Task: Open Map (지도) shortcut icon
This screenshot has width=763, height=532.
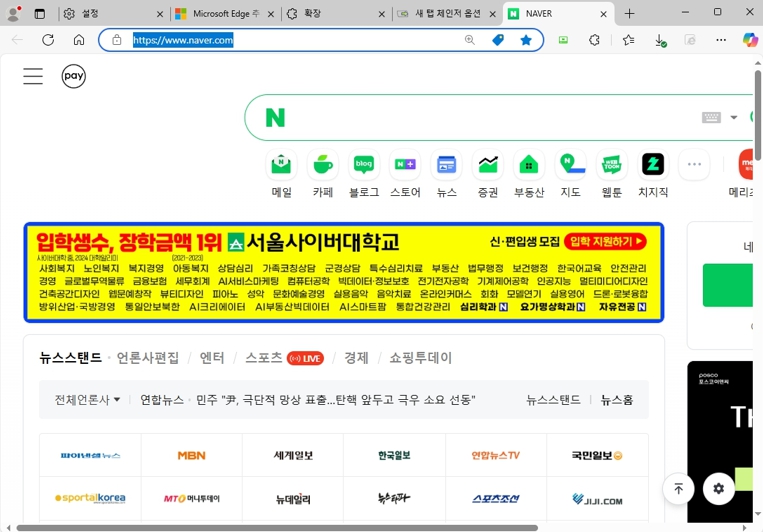Action: [570, 165]
